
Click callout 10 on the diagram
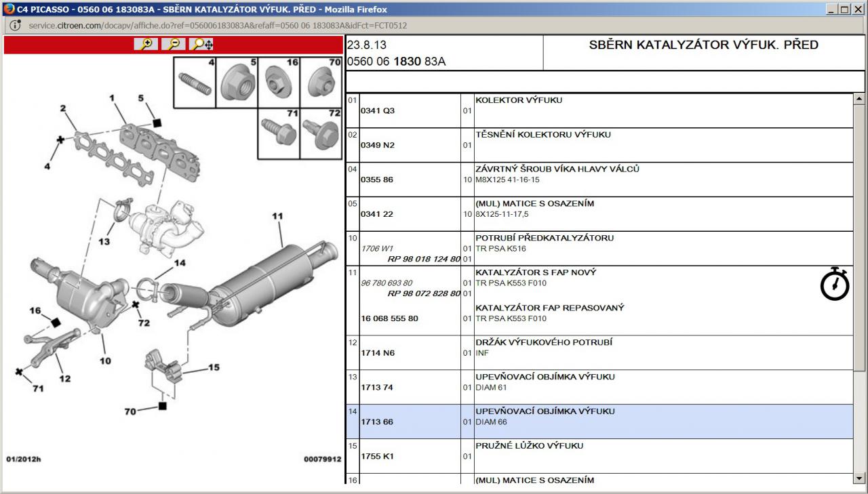[105, 361]
